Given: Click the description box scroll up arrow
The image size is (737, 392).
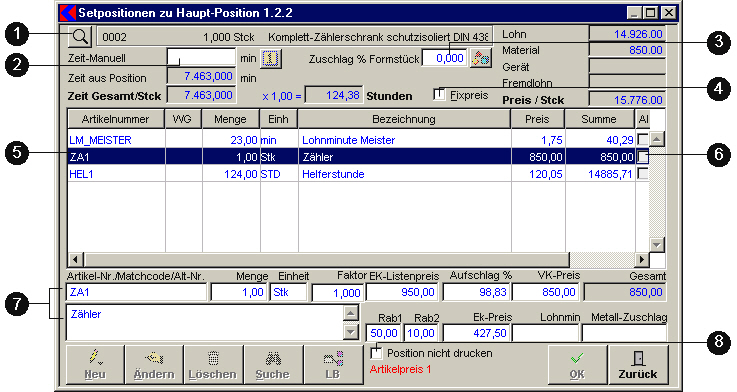Looking at the screenshot, I should tap(351, 313).
